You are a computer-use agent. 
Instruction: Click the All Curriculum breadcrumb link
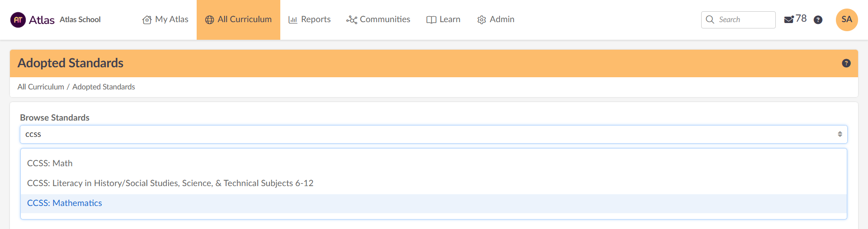click(x=41, y=87)
